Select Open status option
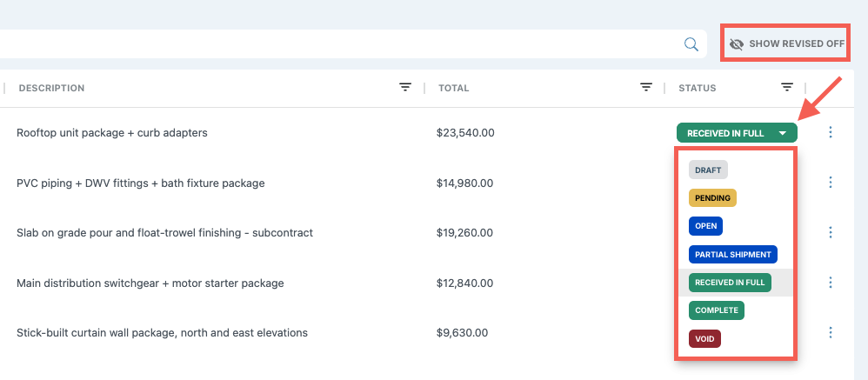The width and height of the screenshot is (868, 380). (706, 226)
